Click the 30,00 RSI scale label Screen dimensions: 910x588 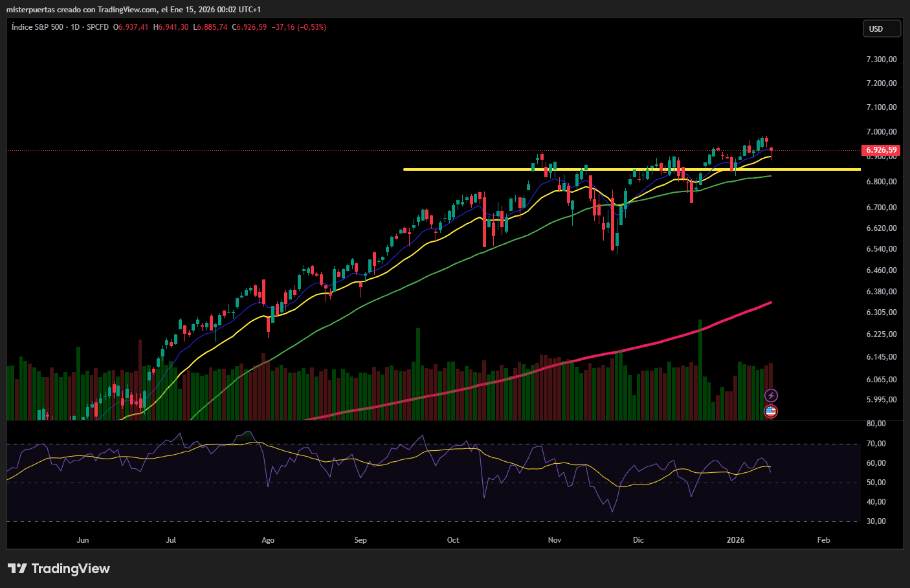pos(876,521)
